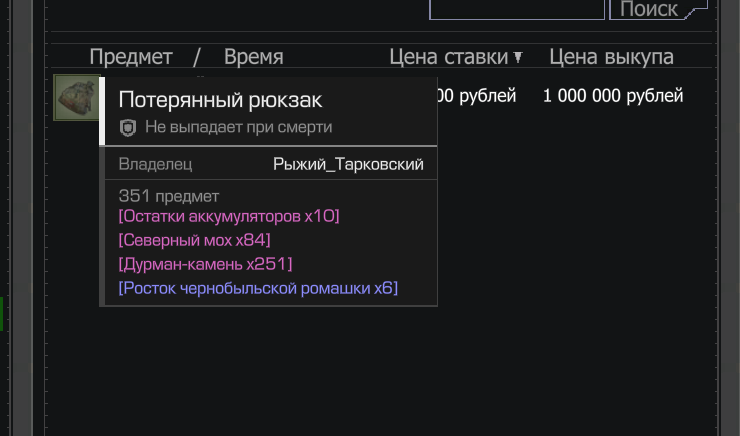Click the partly covered bid price ending in рублей
Screen dimensions: 740x436
[477, 96]
